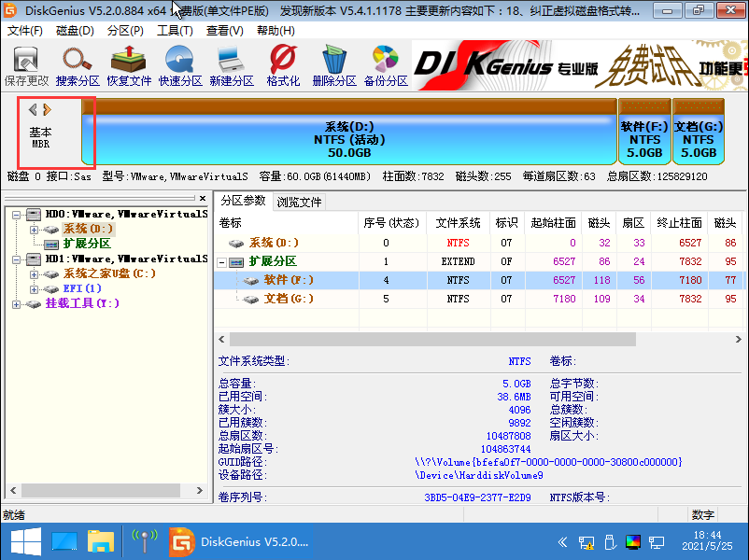Click the 软件(F:) partition block in disk map
The width and height of the screenshot is (749, 560).
(x=644, y=139)
